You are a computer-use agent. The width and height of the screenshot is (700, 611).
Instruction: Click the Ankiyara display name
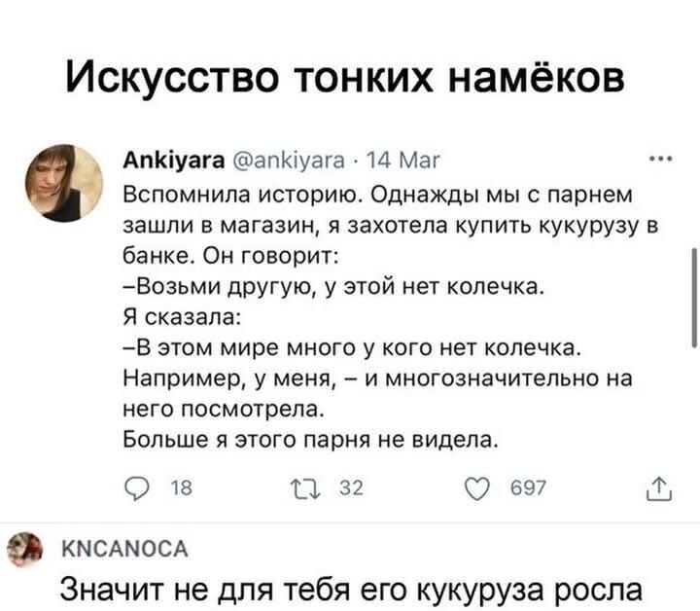(157, 159)
